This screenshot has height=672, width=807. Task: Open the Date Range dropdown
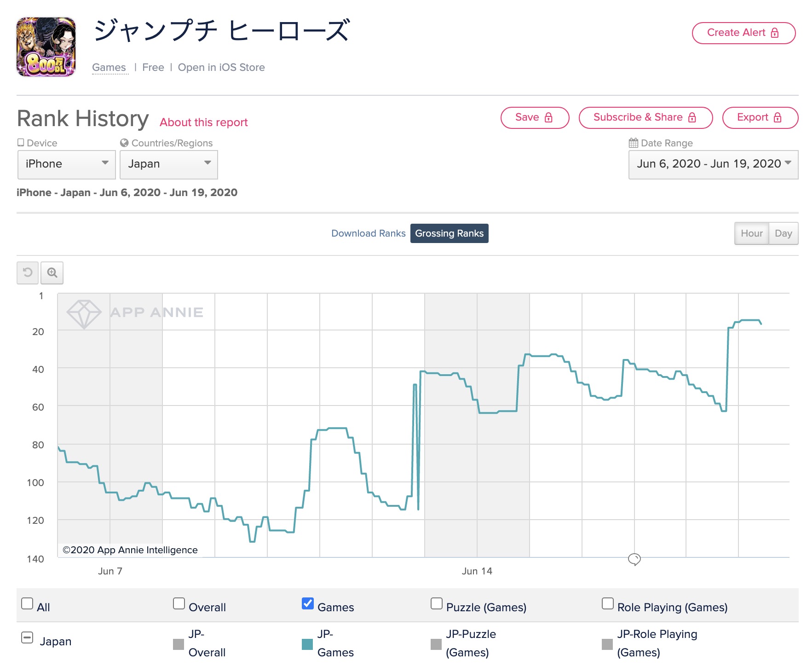713,164
